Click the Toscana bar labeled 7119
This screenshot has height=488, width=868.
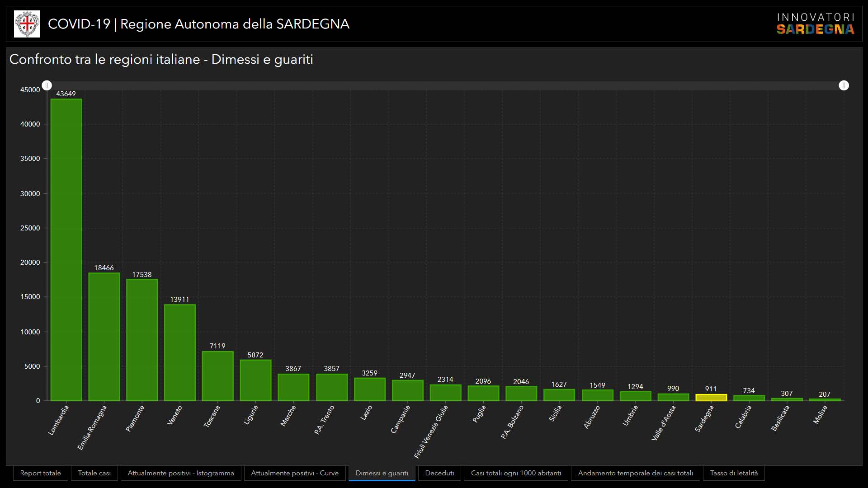click(217, 376)
